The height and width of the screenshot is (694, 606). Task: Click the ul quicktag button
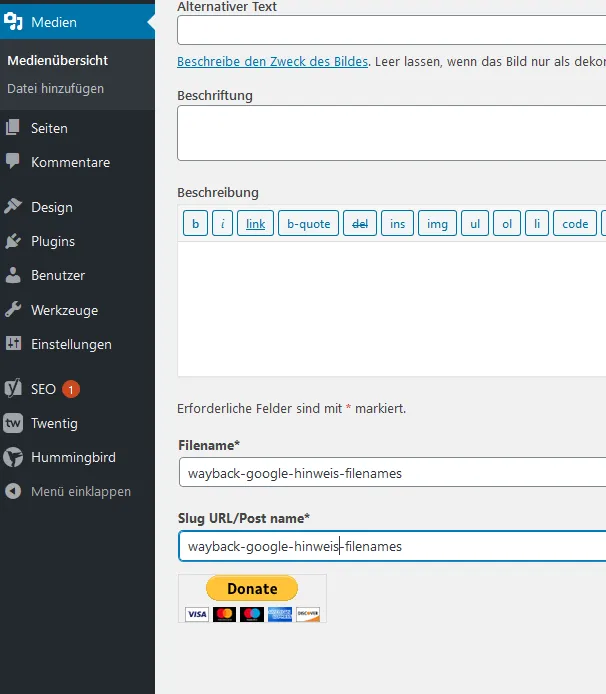tap(475, 223)
